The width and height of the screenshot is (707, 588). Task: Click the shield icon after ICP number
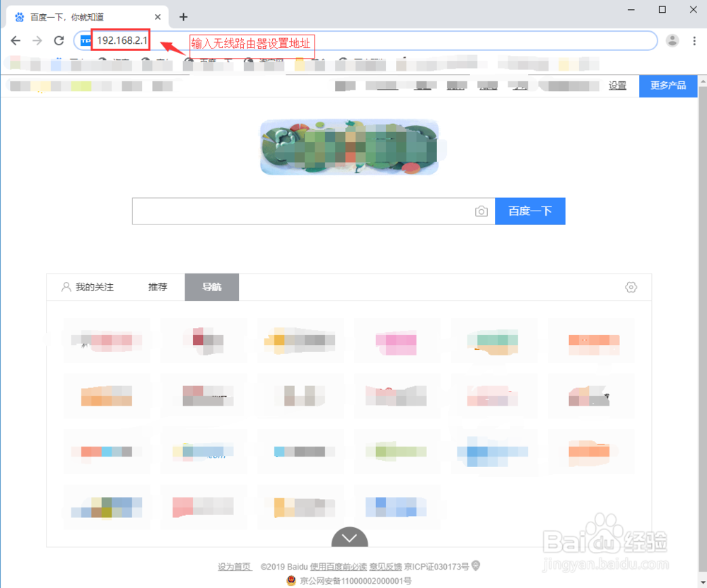[x=476, y=565]
